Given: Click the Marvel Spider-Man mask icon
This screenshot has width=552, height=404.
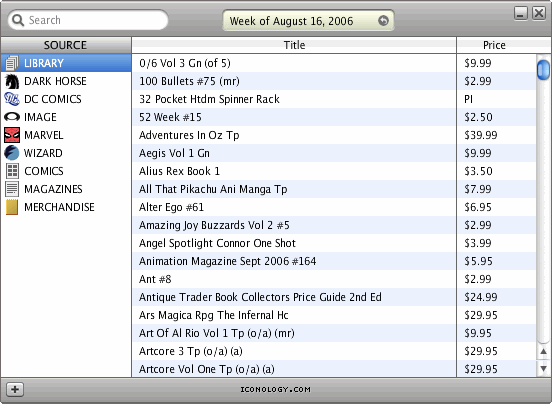Looking at the screenshot, I should point(12,135).
